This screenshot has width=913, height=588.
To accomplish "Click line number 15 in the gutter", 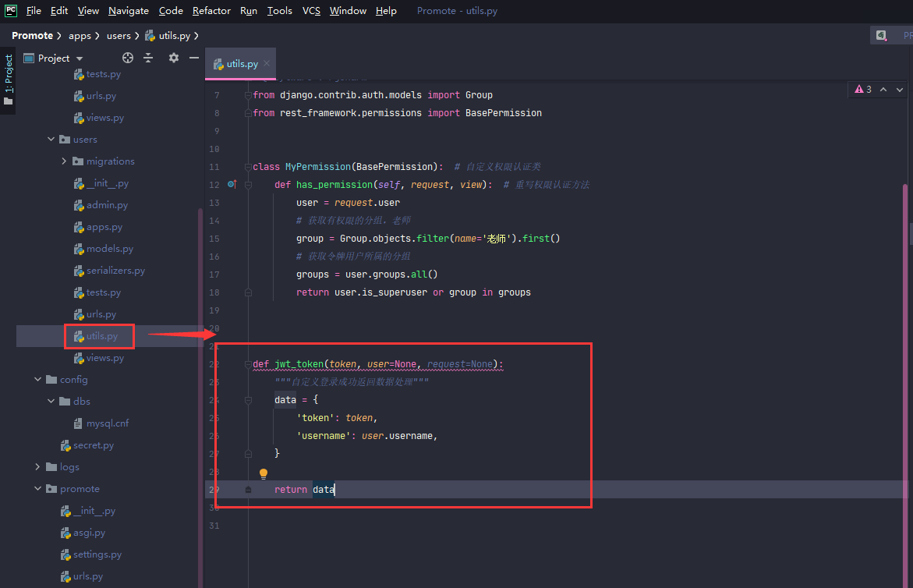I will [214, 239].
